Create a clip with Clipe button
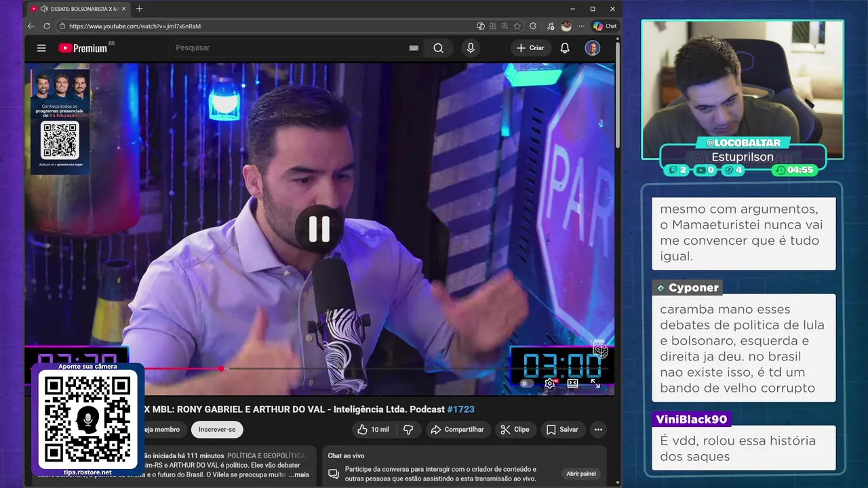 click(x=515, y=430)
